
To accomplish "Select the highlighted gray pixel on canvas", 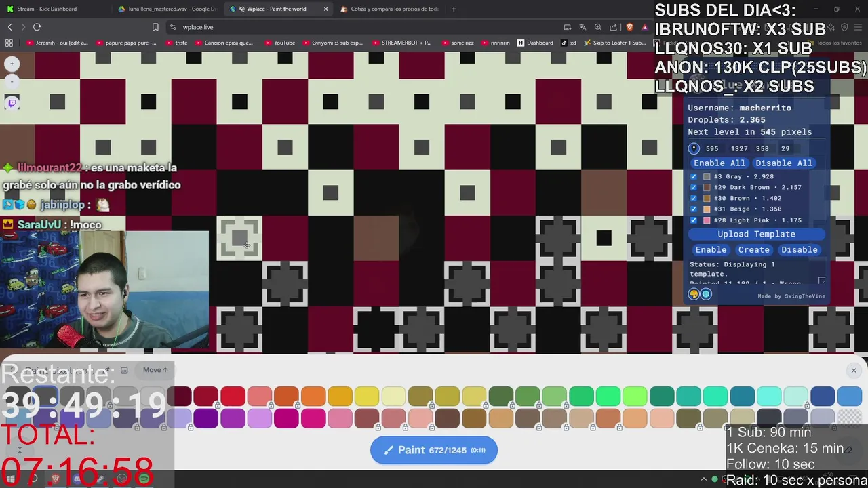I will [239, 238].
